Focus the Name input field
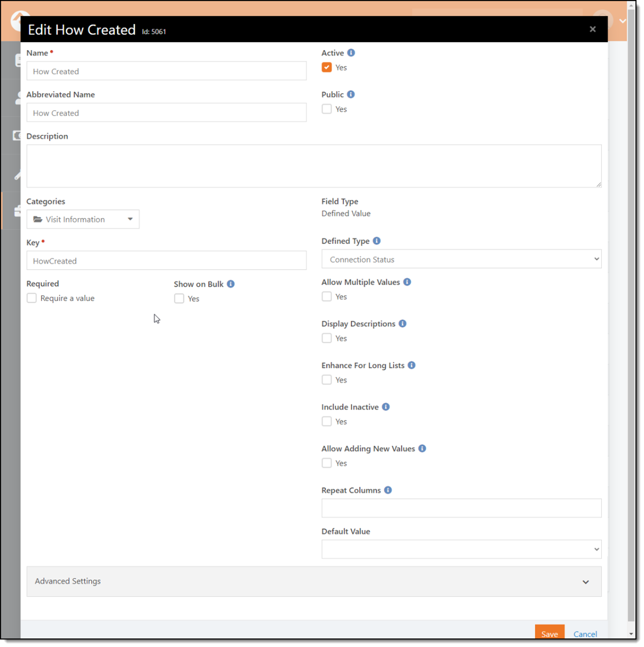The height and width of the screenshot is (647, 644). click(x=166, y=71)
